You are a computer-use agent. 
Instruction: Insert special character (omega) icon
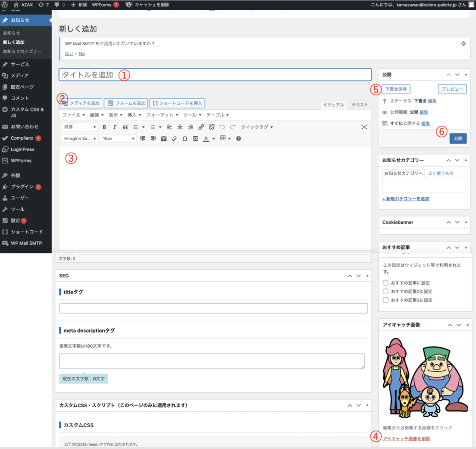(185, 139)
